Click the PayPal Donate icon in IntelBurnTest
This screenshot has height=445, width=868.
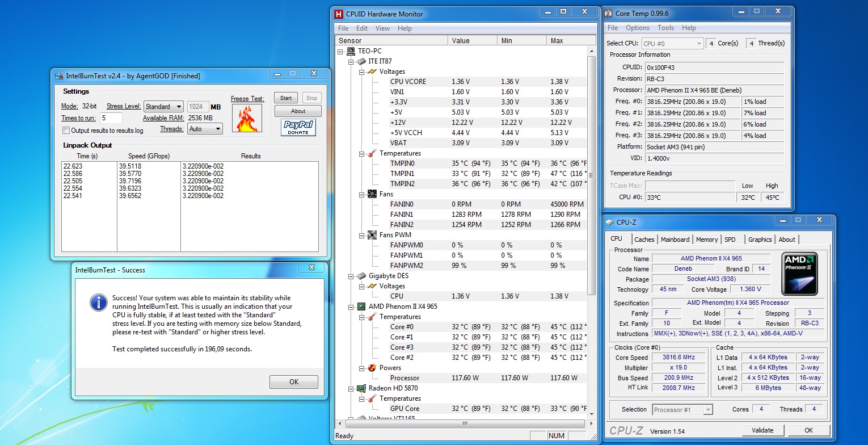pos(298,128)
